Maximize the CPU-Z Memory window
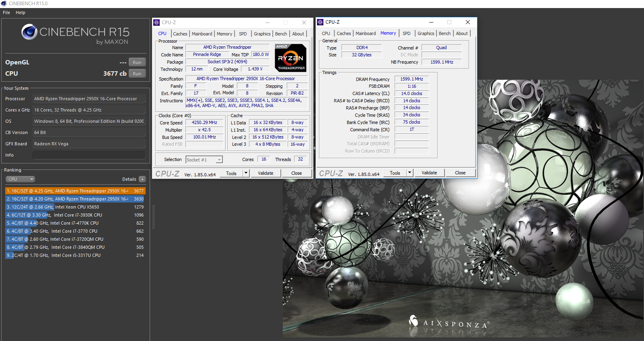The height and width of the screenshot is (341, 644). coord(449,22)
